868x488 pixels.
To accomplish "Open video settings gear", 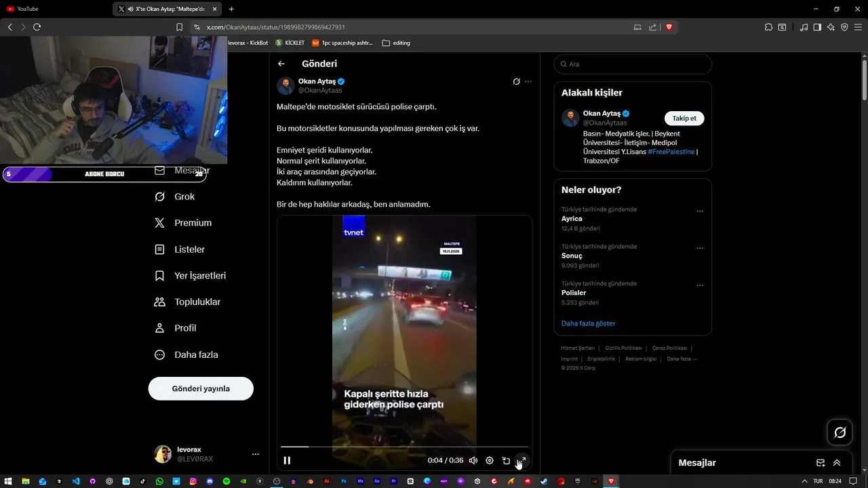I will [490, 460].
